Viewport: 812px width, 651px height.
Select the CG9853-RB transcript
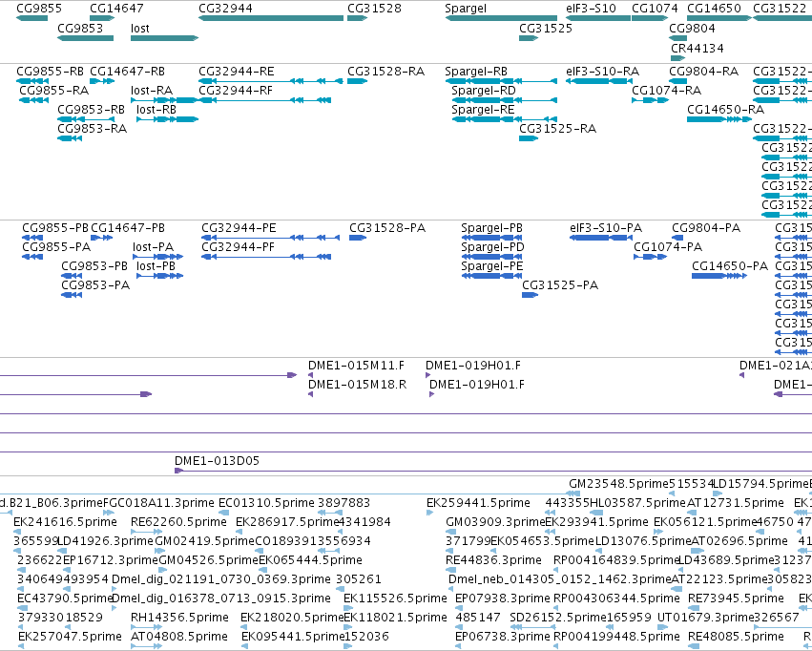(x=86, y=119)
